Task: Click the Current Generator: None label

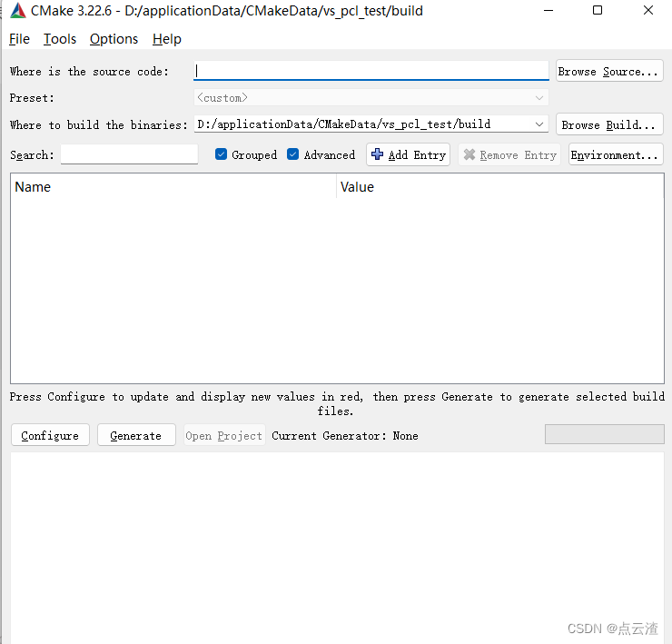Action: [x=345, y=436]
